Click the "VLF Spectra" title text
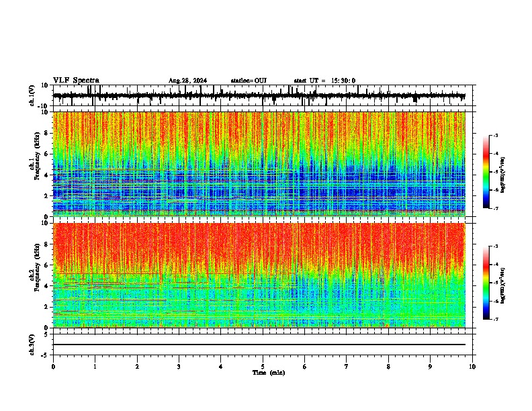Screen dimensions: 532x411 tap(76, 81)
